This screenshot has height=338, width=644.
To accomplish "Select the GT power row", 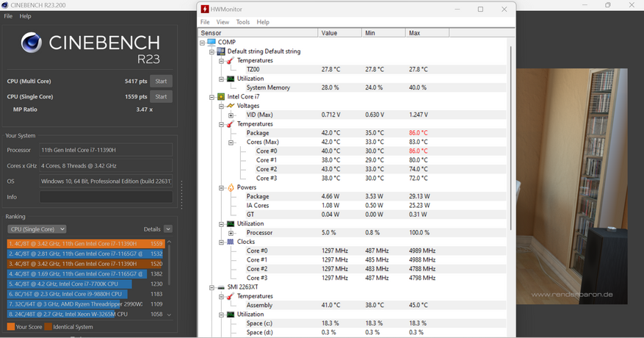I will [353, 215].
